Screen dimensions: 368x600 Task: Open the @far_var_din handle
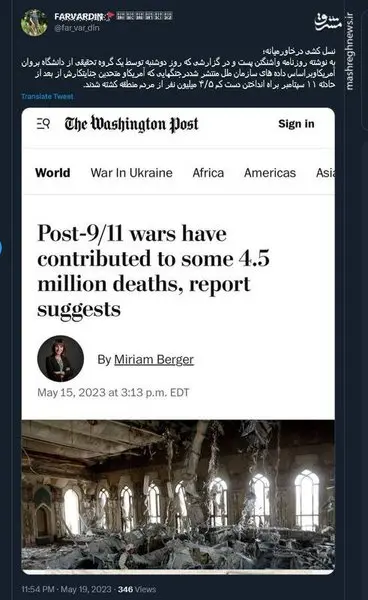click(76, 28)
